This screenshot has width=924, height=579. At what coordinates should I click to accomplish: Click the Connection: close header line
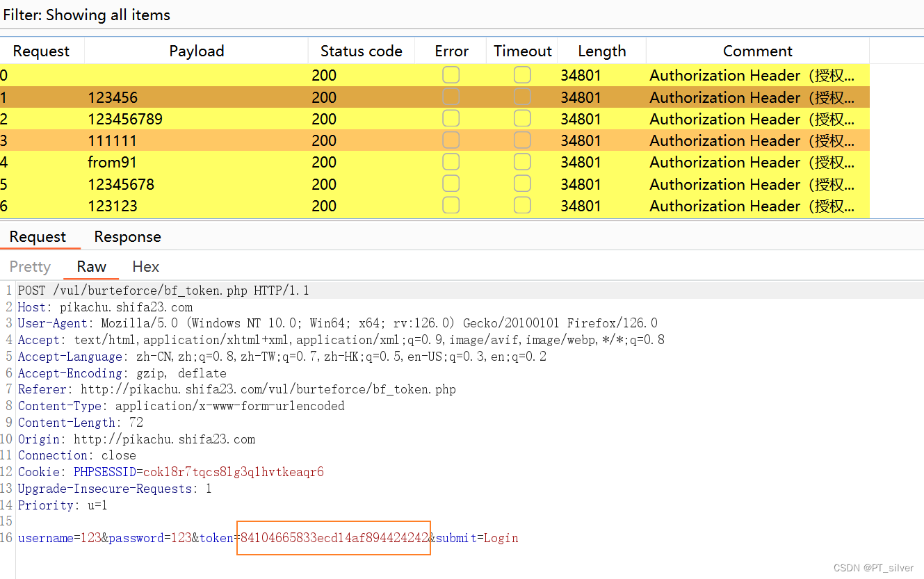pos(77,455)
